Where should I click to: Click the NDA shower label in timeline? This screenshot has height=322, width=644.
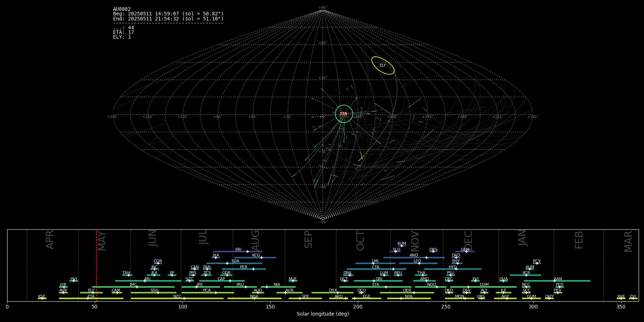click(254, 297)
